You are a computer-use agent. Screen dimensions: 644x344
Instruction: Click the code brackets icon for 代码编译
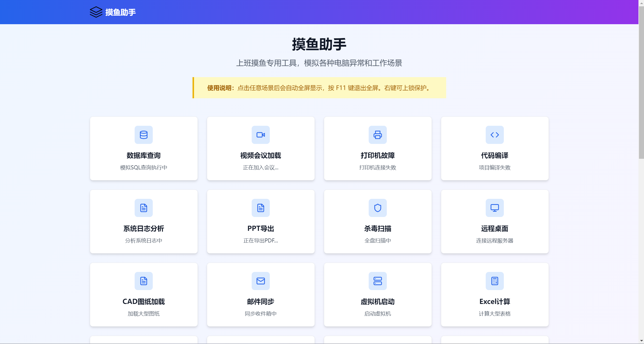click(x=495, y=135)
